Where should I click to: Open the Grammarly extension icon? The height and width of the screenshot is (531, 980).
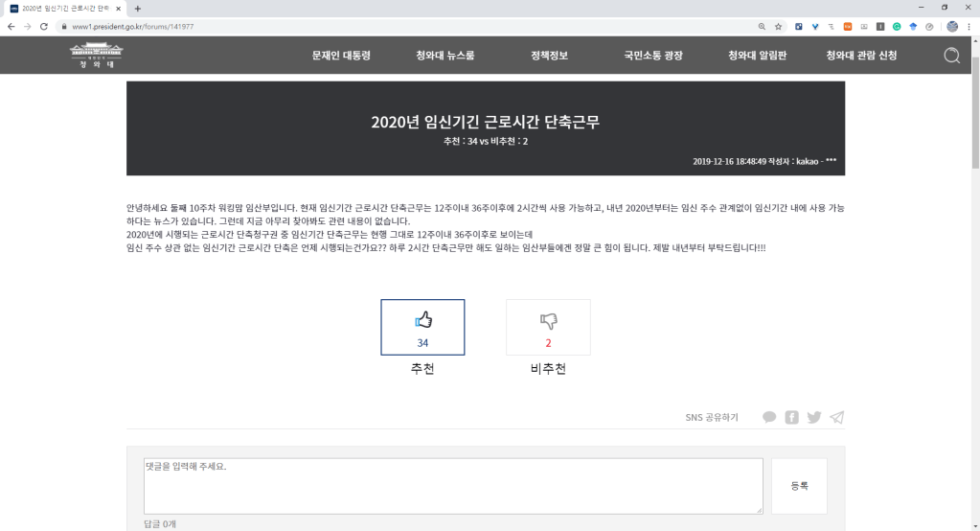[x=897, y=27]
